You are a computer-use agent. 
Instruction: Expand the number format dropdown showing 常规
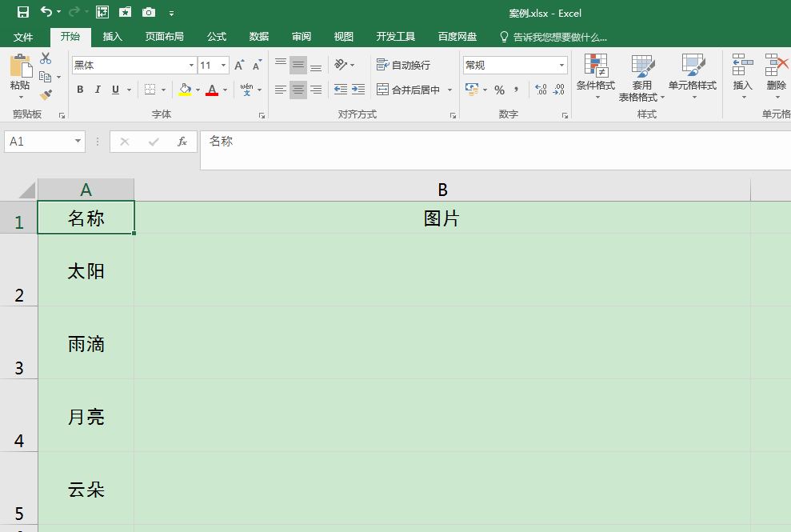pyautogui.click(x=562, y=66)
